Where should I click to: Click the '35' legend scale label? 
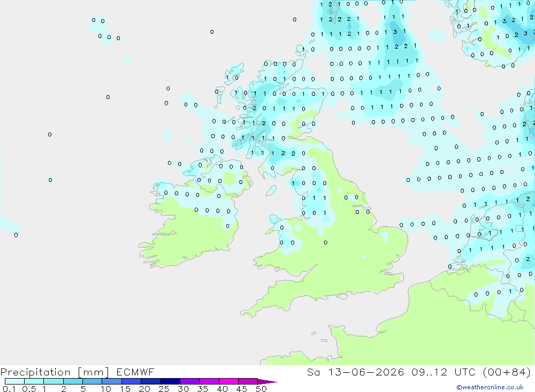coord(203,389)
